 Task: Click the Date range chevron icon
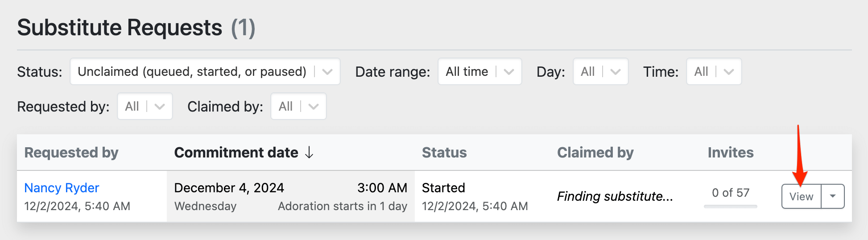pyautogui.click(x=509, y=72)
